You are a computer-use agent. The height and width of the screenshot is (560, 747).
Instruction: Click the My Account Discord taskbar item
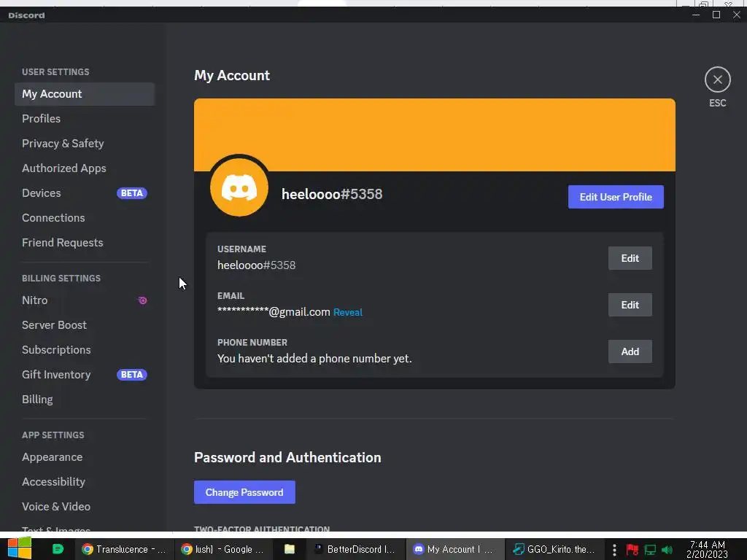(455, 549)
